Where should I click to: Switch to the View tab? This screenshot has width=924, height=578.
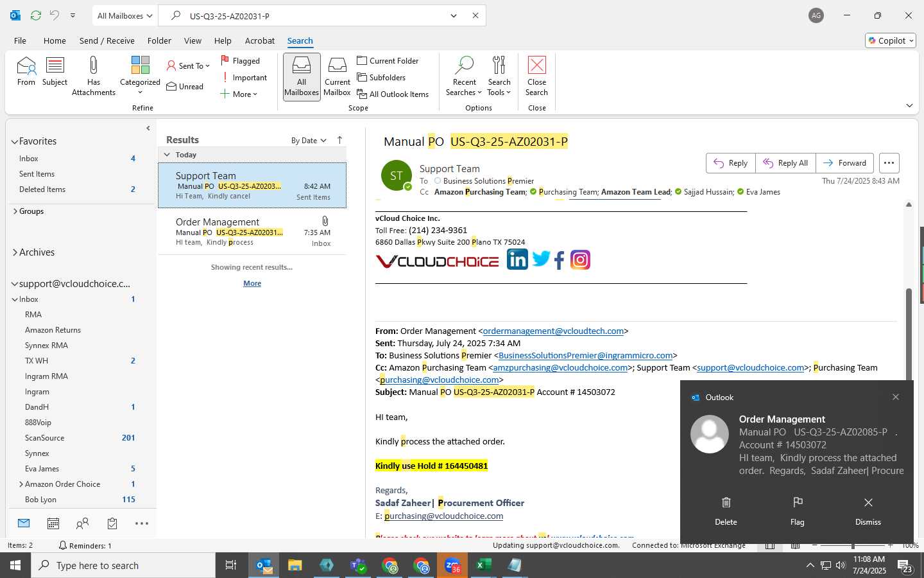click(x=193, y=40)
